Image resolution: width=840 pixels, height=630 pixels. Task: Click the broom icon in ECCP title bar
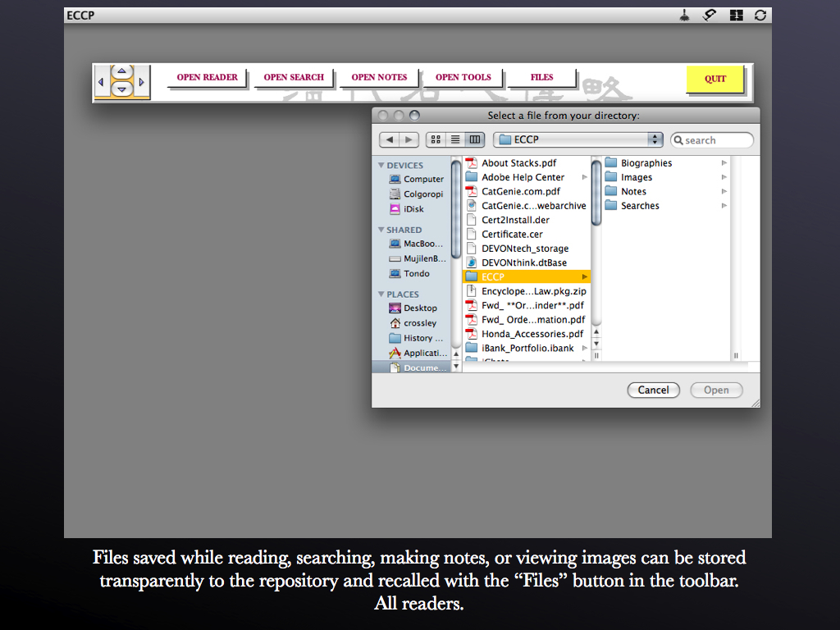coord(684,15)
